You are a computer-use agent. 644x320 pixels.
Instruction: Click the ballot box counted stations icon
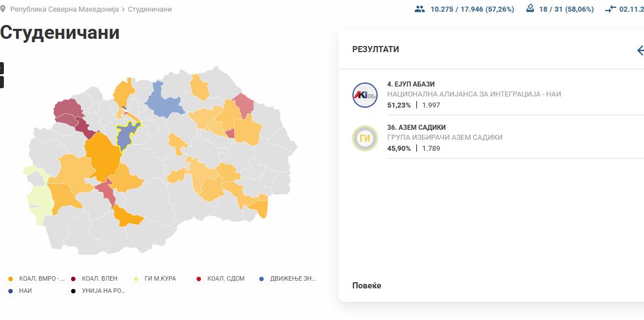tap(531, 9)
